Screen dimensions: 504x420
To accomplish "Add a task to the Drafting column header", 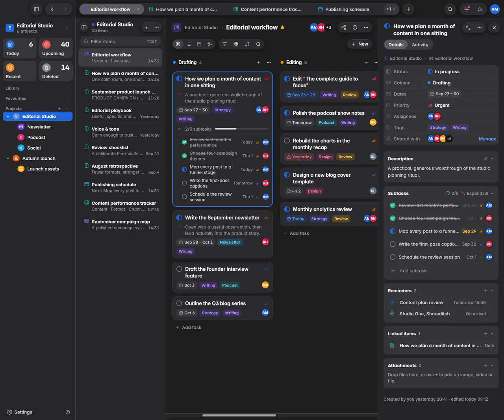I will [258, 62].
